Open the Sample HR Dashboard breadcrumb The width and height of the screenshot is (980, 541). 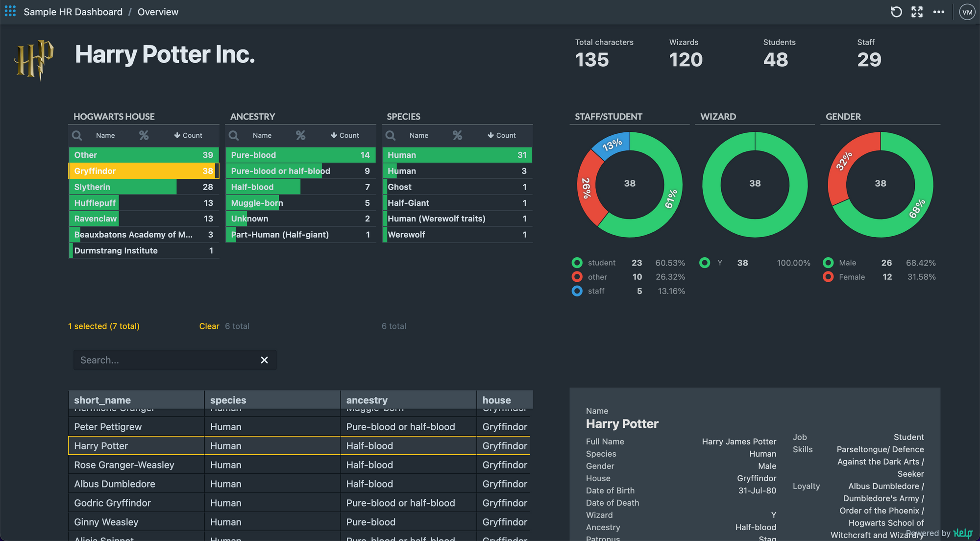pyautogui.click(x=73, y=12)
